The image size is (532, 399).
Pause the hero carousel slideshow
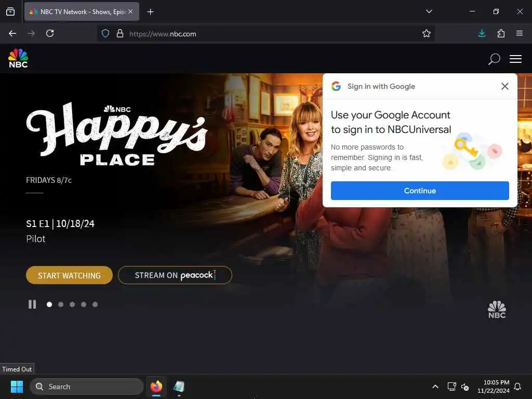[x=32, y=304]
